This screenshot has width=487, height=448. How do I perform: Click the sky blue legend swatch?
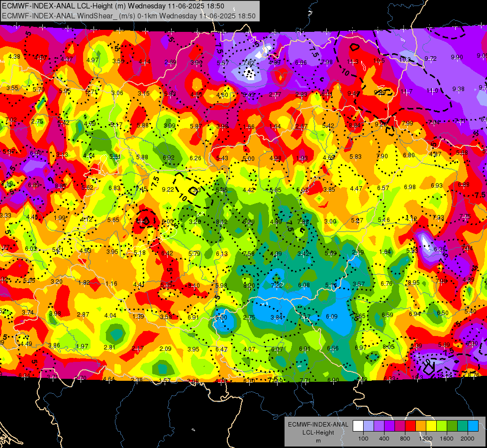[473, 426]
